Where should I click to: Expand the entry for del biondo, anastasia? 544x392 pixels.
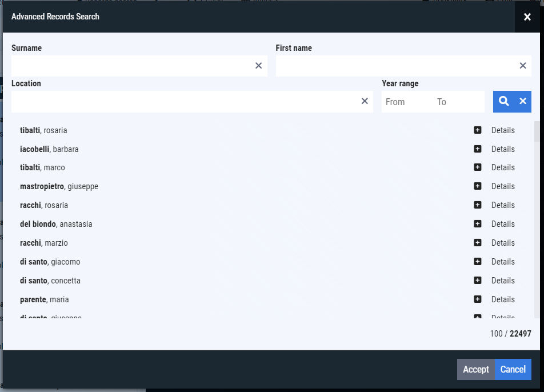click(478, 223)
